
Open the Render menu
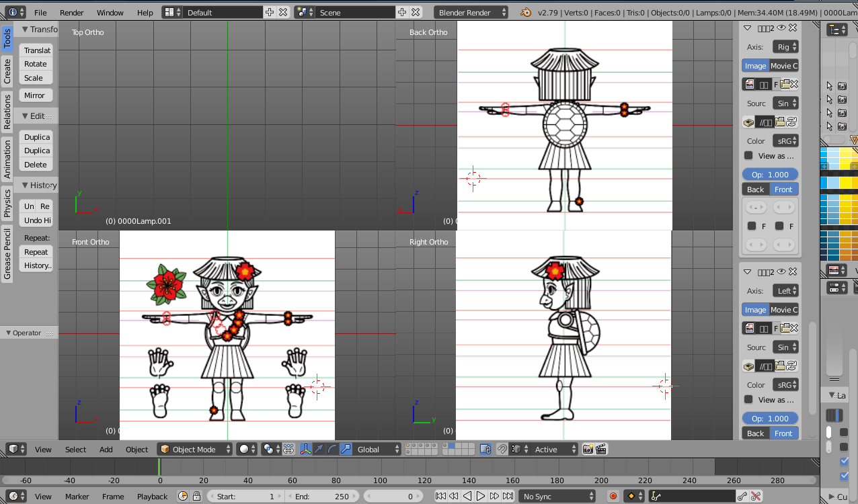point(72,12)
